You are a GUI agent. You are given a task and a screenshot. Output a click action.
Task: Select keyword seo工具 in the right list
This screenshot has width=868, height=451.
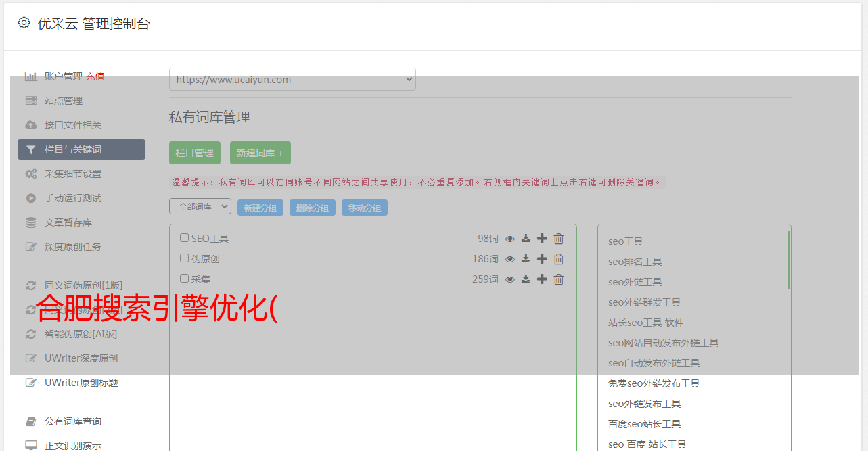626,241
